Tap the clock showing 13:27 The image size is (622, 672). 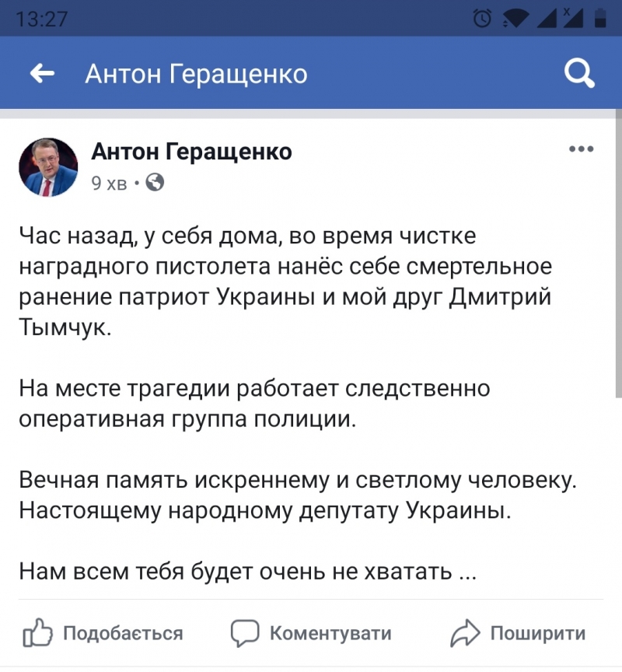point(42,19)
